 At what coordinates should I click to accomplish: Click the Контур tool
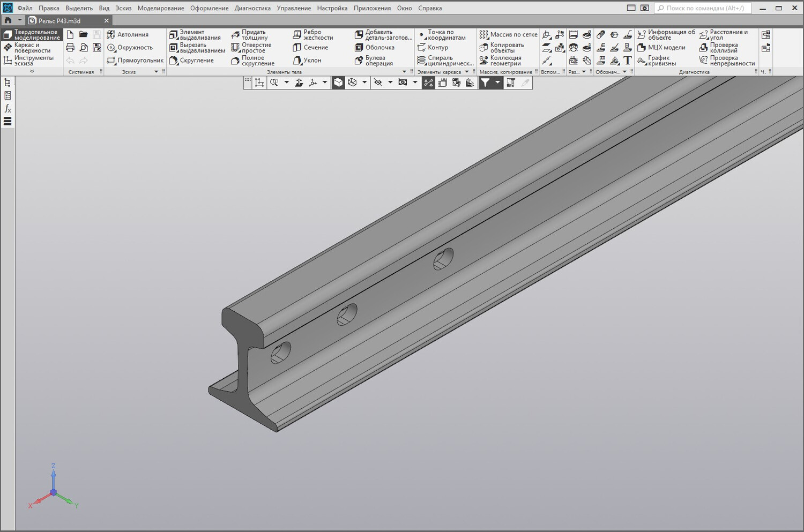point(433,48)
